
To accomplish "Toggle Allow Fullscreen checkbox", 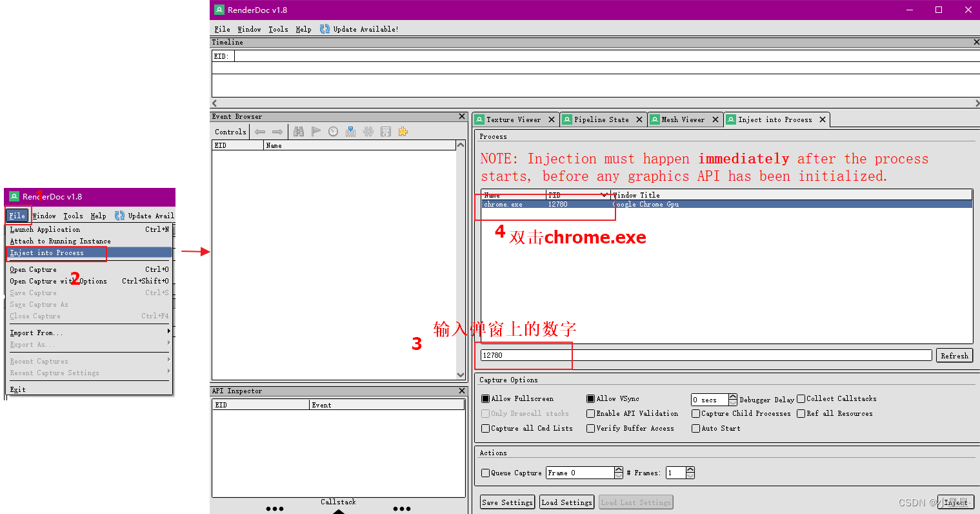I will (x=486, y=398).
